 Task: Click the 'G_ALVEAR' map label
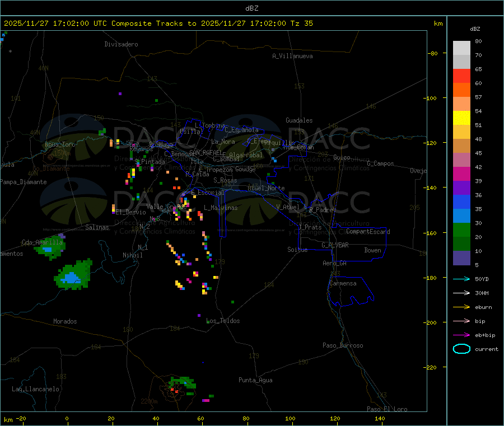pyautogui.click(x=335, y=245)
